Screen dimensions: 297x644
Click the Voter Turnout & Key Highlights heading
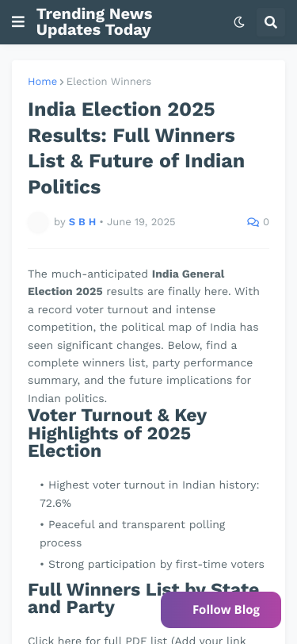117,433
